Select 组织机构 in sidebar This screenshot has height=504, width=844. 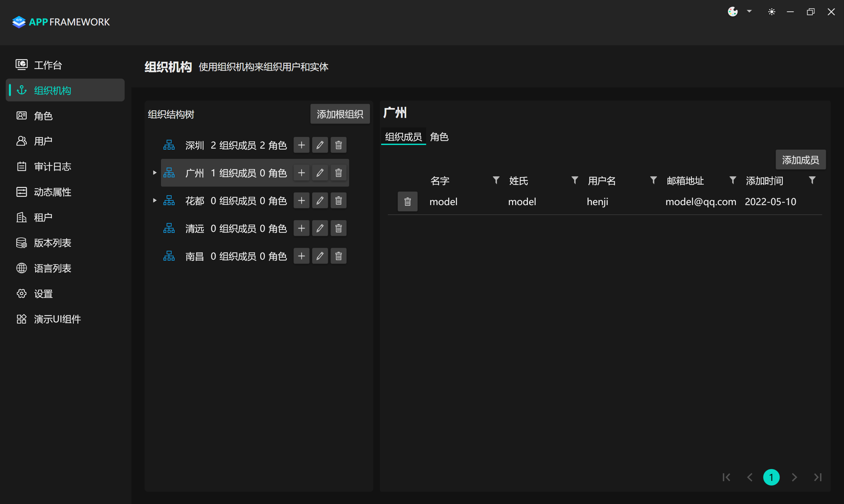pyautogui.click(x=65, y=90)
